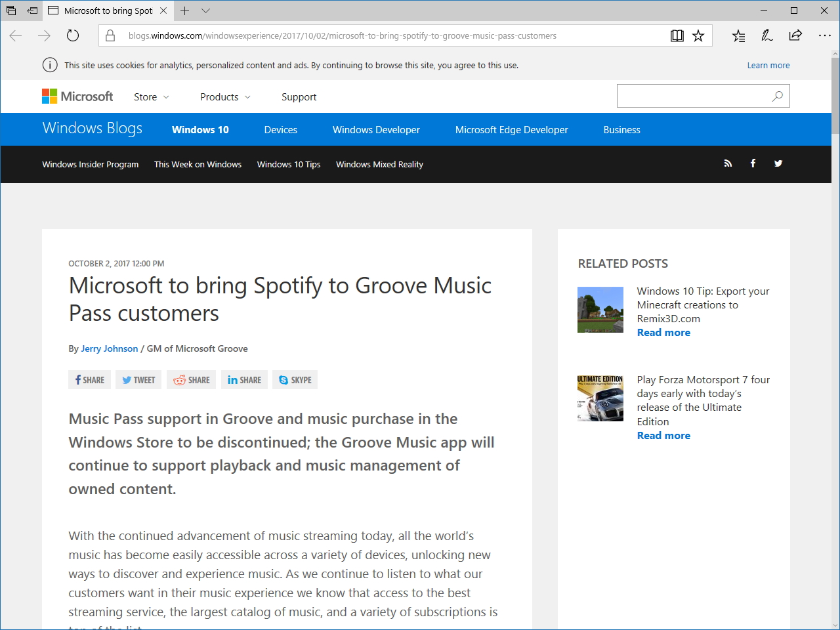Click the Tweet button
Viewport: 840px width, 630px height.
[x=138, y=380]
